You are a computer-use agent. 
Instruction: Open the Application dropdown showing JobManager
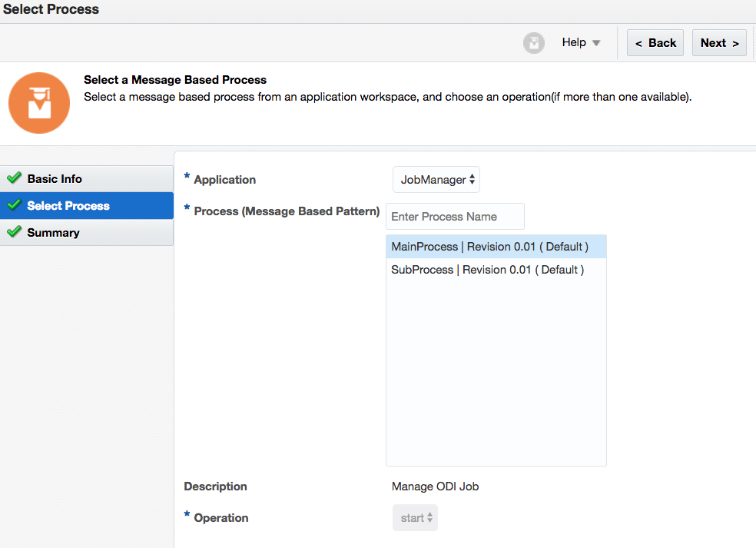[436, 180]
